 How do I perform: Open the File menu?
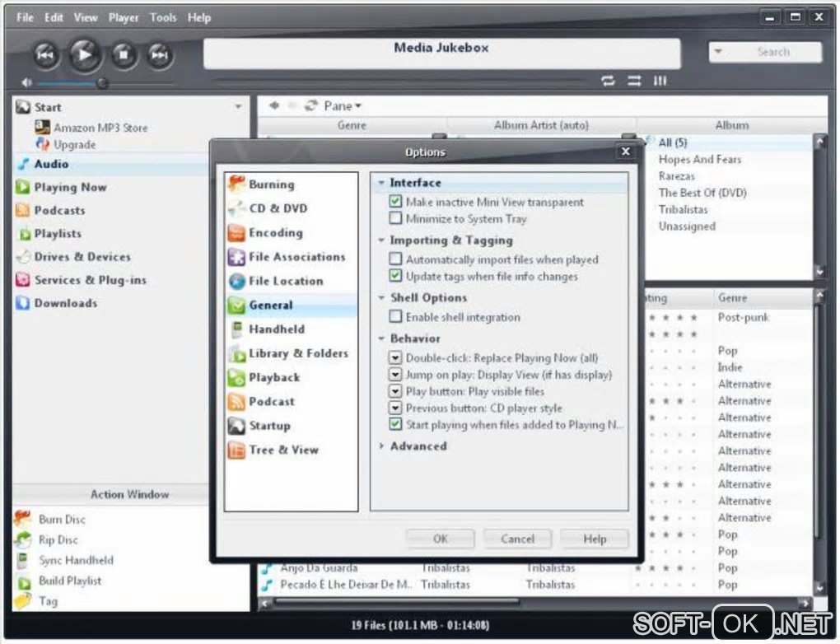(25, 17)
